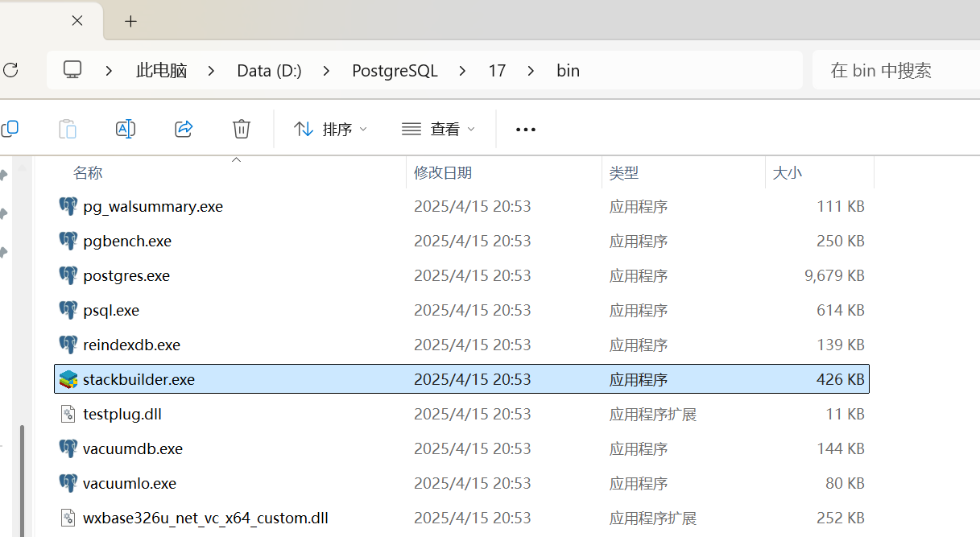Click the vacuumlo.exe elephant icon

click(68, 483)
